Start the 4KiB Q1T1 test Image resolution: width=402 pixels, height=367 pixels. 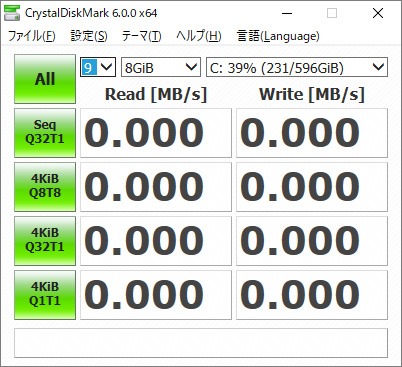(45, 295)
